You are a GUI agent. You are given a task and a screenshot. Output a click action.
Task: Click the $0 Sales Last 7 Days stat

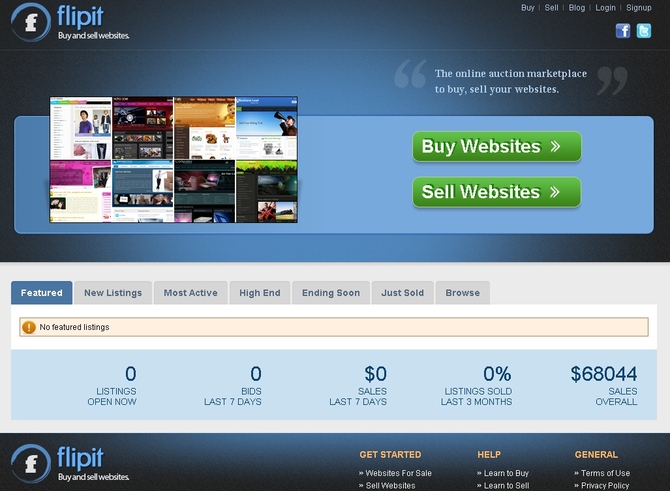(358, 385)
